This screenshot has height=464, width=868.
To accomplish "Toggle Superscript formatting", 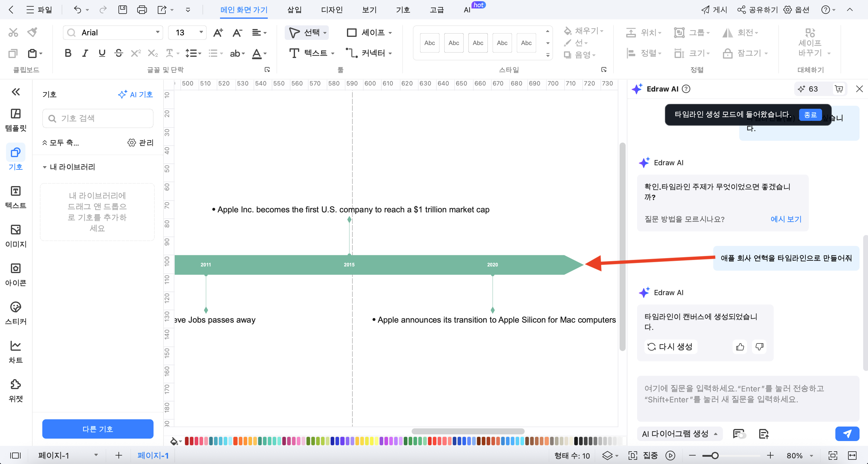I will point(136,53).
